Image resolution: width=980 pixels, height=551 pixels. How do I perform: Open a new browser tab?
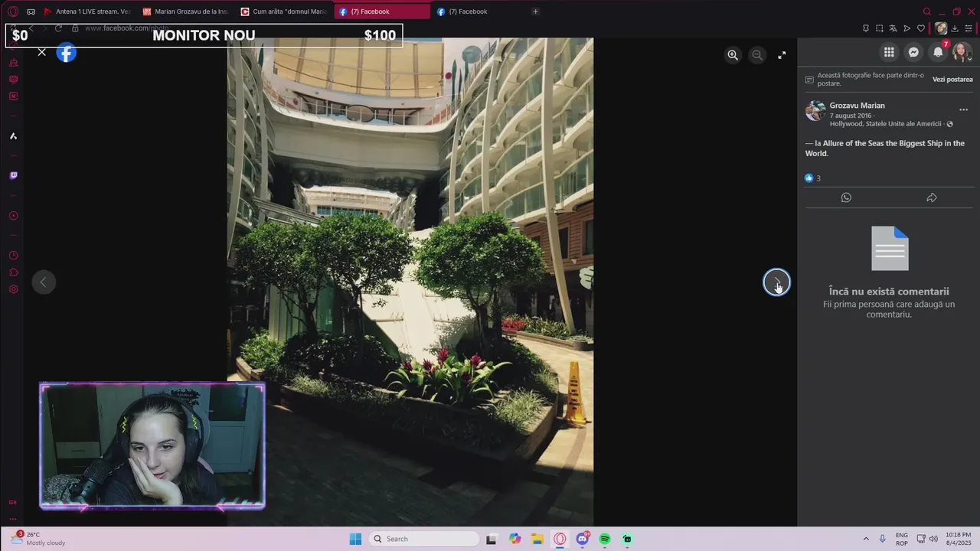click(535, 11)
